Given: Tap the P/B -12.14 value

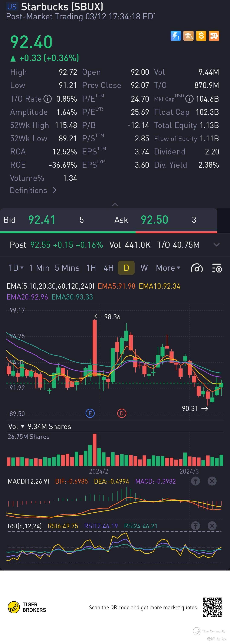Looking at the screenshot, I should (138, 125).
